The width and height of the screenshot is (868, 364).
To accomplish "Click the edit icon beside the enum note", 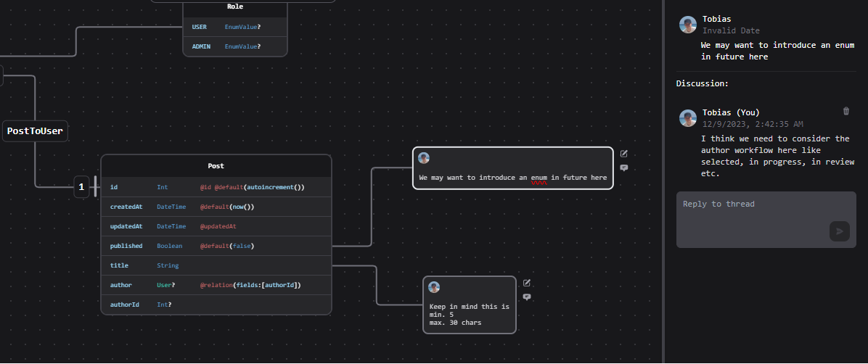I will coord(624,154).
